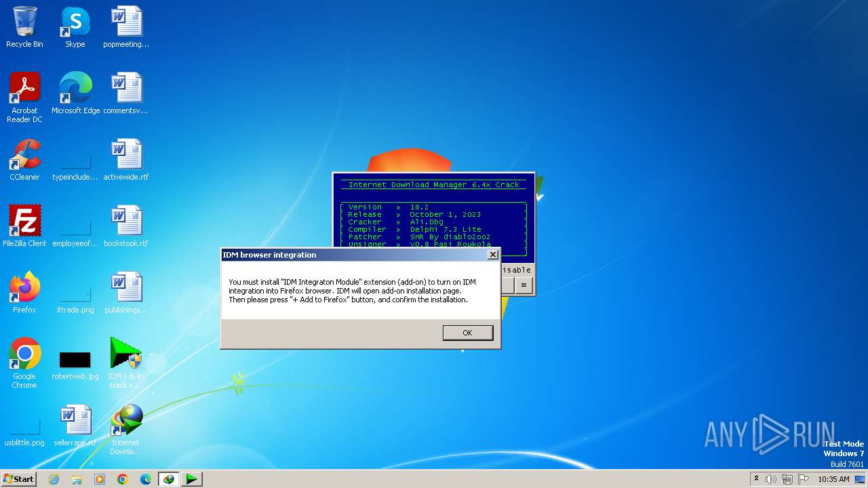The height and width of the screenshot is (488, 868).
Task: Open the publishings Word document icon
Action: click(126, 293)
